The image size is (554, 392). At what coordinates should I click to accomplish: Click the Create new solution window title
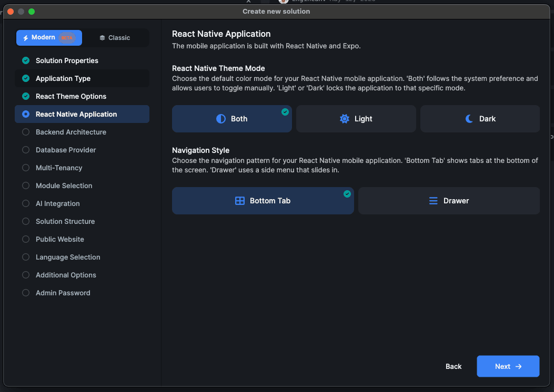[x=276, y=11]
